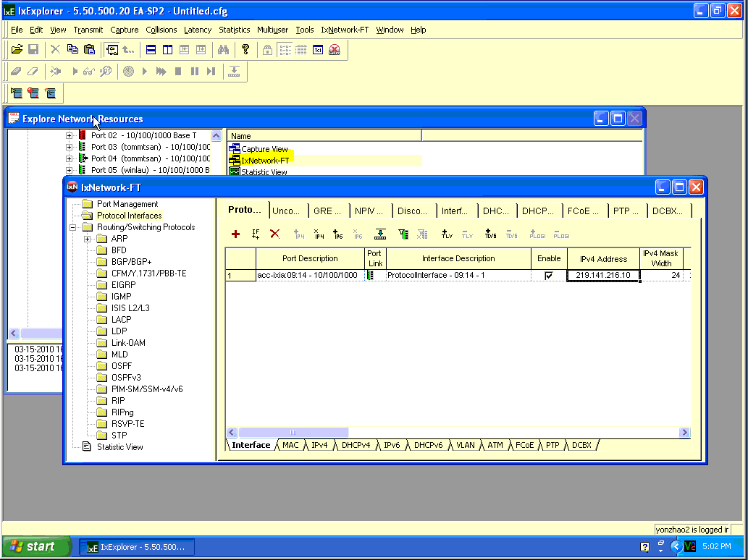The image size is (748, 560).
Task: Click the add TLV (+TLV) icon
Action: 447,234
